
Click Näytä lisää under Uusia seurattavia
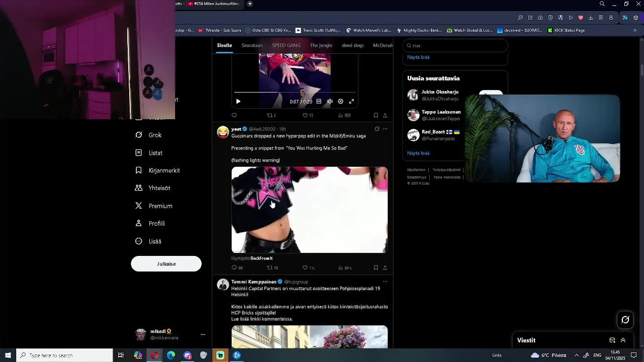[x=418, y=153]
